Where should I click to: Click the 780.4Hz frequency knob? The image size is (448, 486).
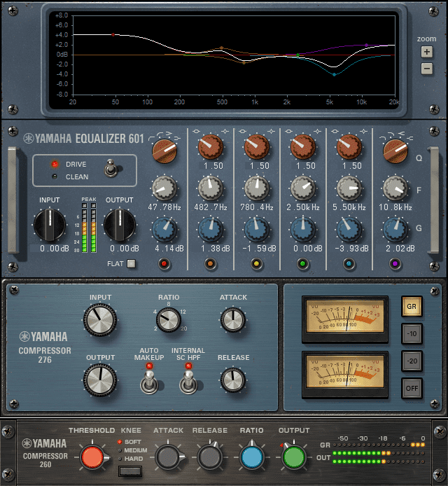(x=257, y=188)
